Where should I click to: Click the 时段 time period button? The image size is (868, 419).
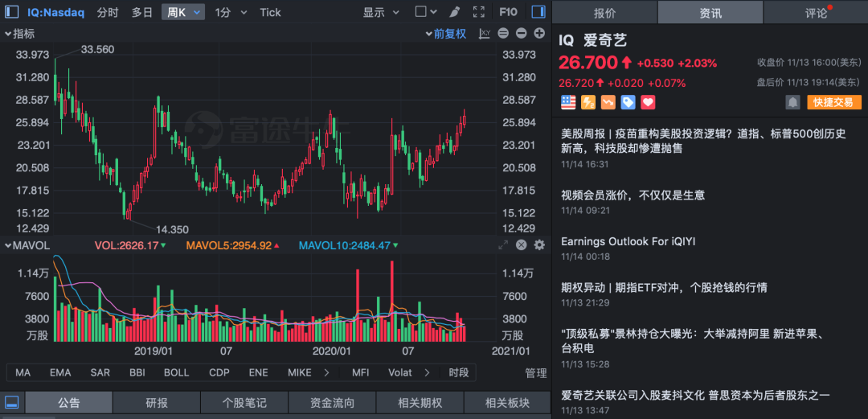click(x=459, y=372)
